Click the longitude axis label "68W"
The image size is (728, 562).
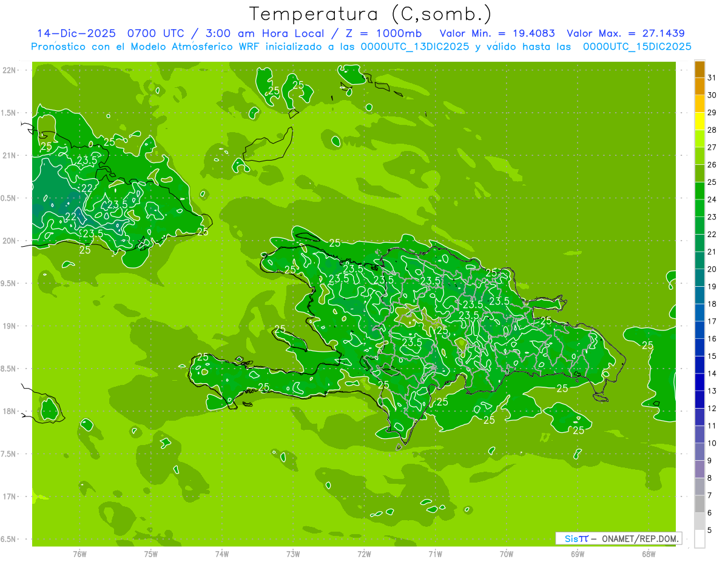648,554
